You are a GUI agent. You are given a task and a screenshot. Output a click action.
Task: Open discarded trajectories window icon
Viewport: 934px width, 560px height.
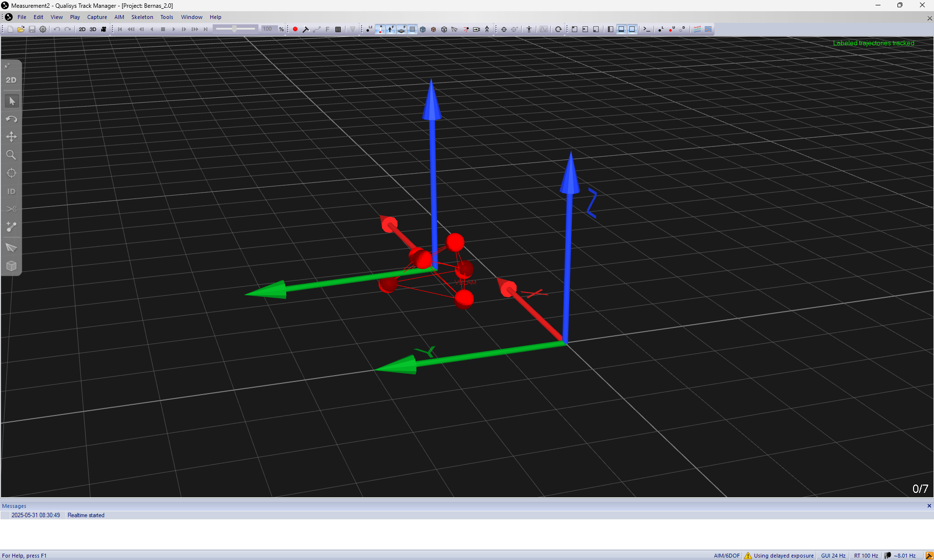pos(682,29)
